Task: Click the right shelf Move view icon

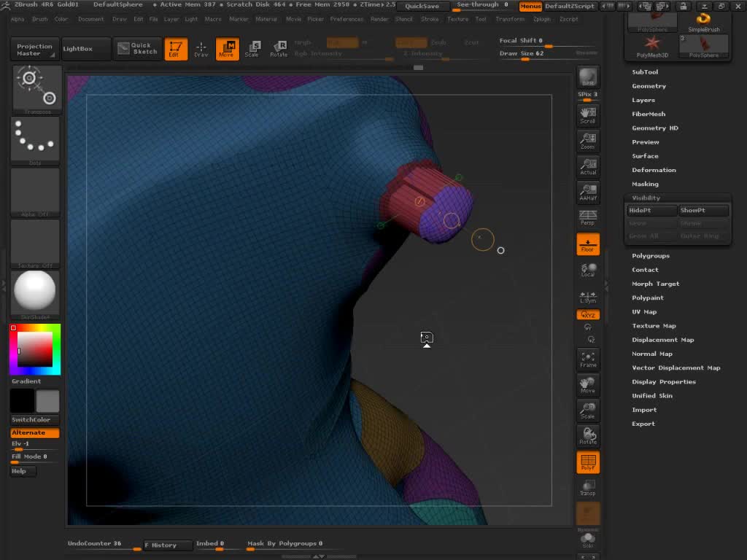Action: [x=588, y=385]
